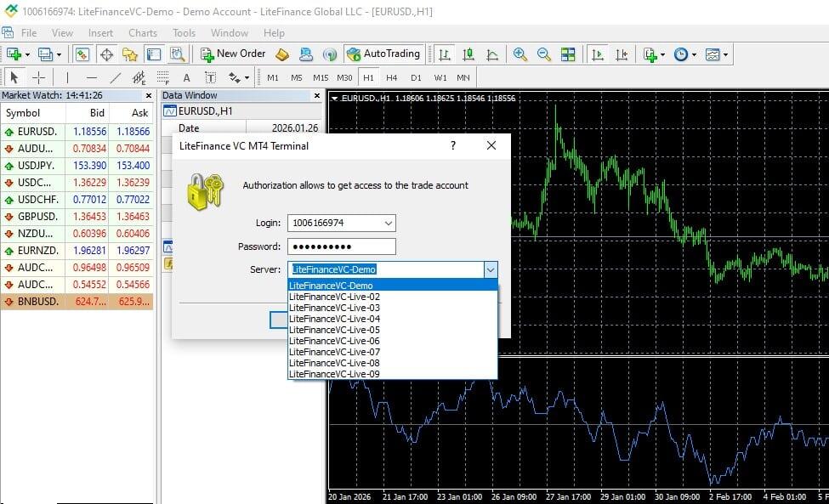Expand the Server dropdown in the login dialog
Image resolution: width=829 pixels, height=504 pixels.
(491, 269)
